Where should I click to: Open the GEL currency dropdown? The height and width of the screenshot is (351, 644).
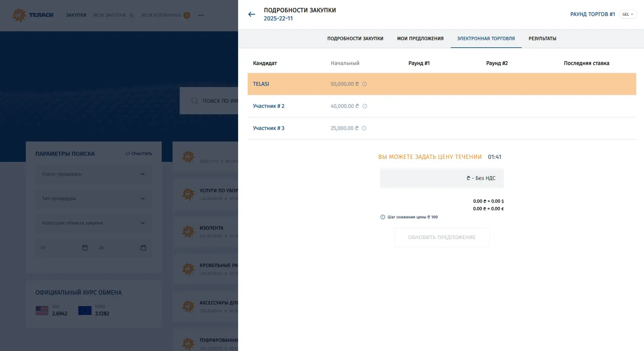[x=628, y=14]
